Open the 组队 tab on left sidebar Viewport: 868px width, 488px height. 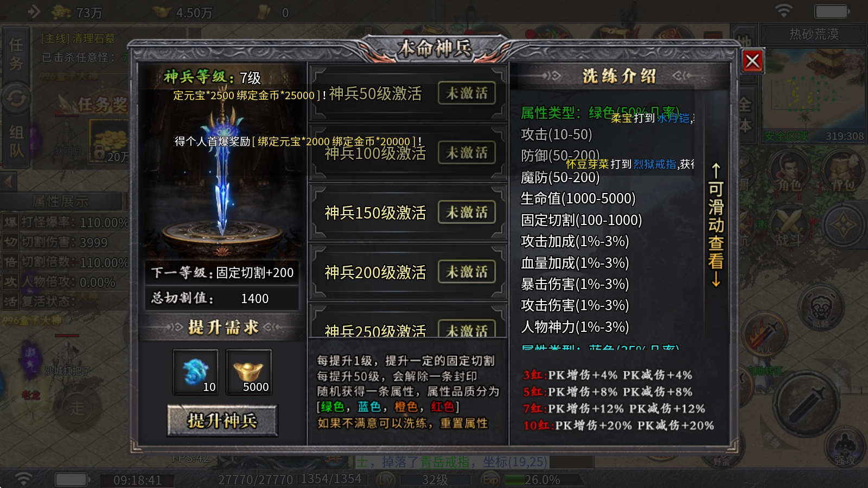click(16, 141)
